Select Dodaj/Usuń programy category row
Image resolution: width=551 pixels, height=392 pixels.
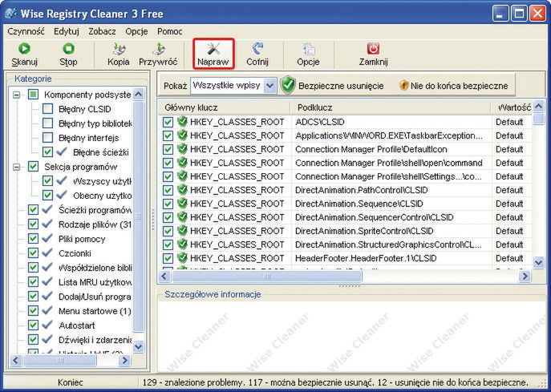(x=95, y=297)
